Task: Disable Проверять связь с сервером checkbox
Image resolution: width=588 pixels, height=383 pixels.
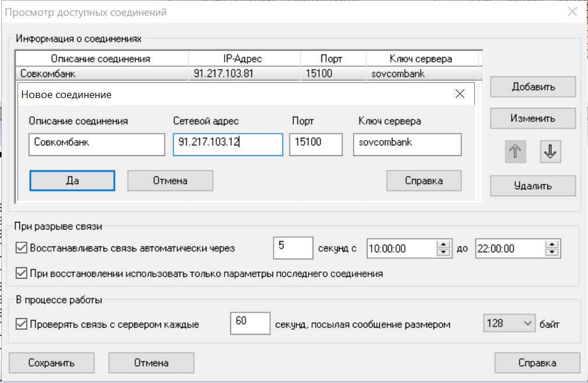Action: pyautogui.click(x=22, y=324)
